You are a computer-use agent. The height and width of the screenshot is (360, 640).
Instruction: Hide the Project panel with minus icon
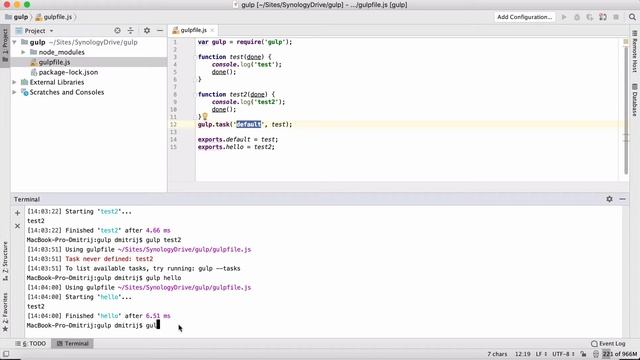tap(160, 31)
